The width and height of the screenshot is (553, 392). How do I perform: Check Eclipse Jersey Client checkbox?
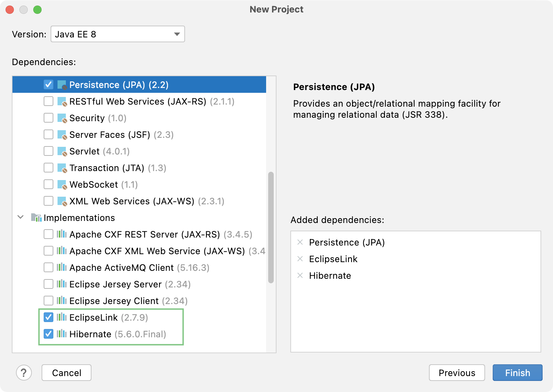[49, 301]
